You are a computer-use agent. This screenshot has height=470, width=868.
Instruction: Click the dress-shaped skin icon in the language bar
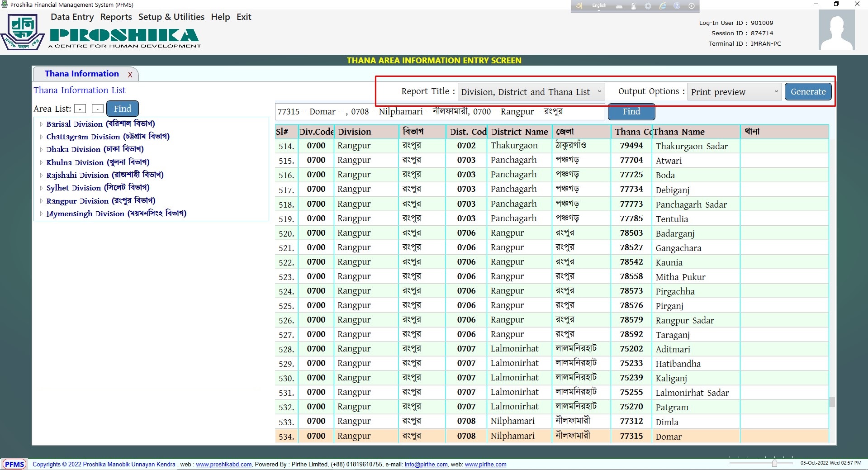tap(634, 6)
